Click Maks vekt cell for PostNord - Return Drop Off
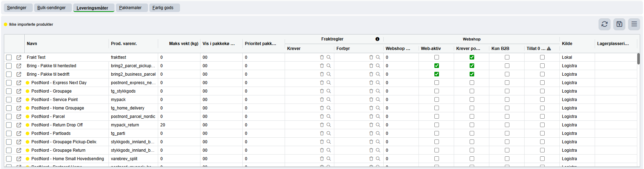This screenshot has width=644, height=169. (179, 125)
